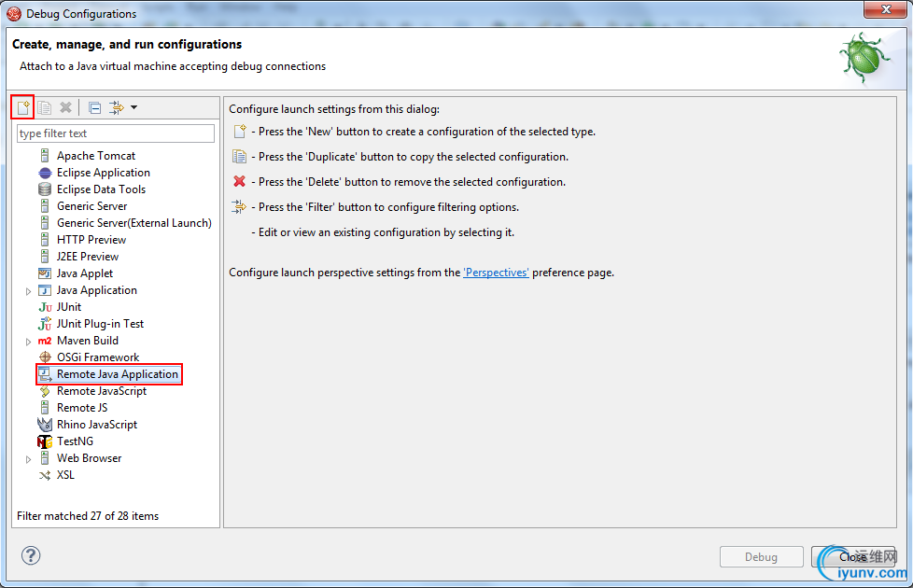Click the OSGi Framework icon
The width and height of the screenshot is (913, 588).
45,357
